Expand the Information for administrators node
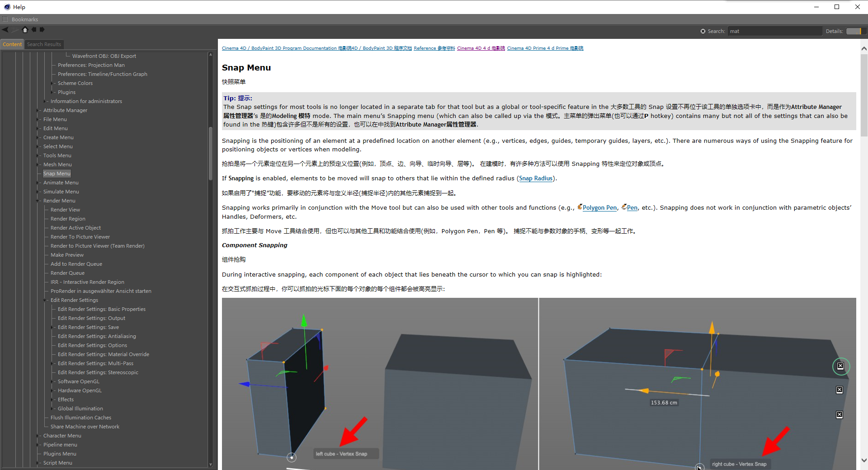The image size is (868, 470). 45,101
